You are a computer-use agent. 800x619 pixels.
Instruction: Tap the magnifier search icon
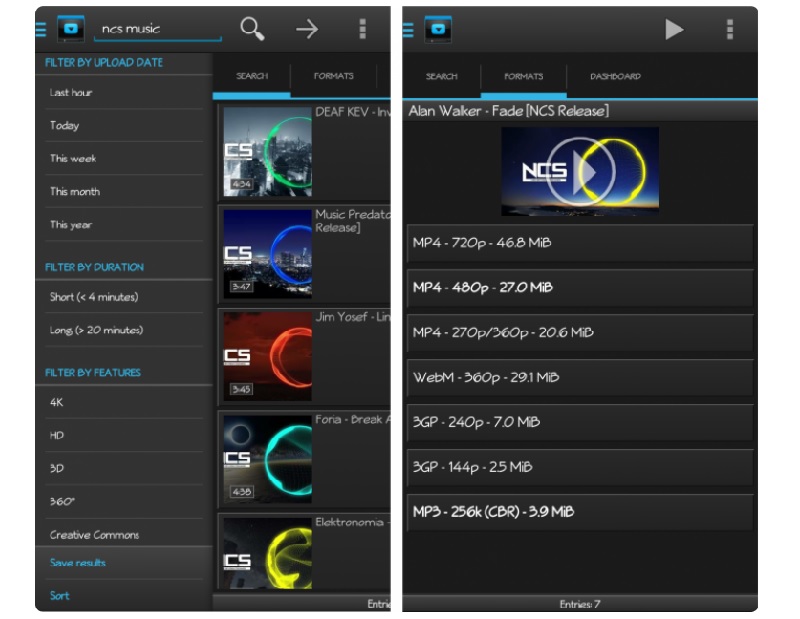tap(252, 29)
